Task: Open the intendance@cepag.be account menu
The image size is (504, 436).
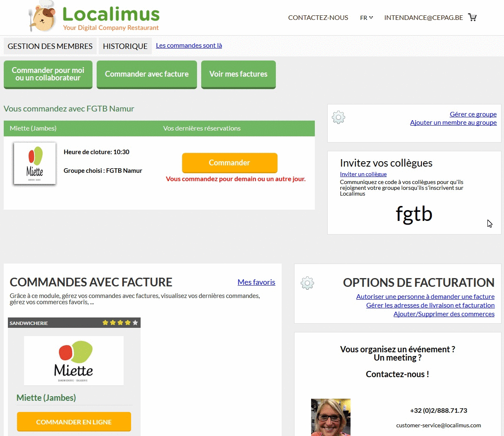Action: (424, 18)
